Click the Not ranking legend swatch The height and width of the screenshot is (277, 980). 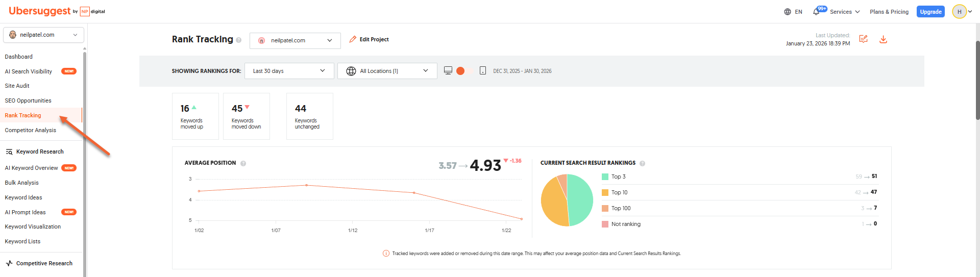605,224
